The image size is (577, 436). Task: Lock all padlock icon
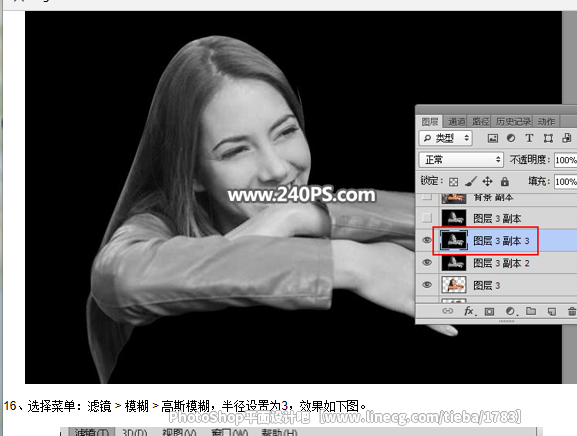point(505,181)
